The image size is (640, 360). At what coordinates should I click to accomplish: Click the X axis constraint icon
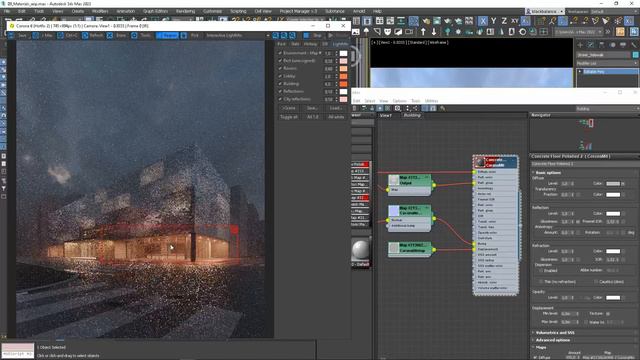pos(483,21)
